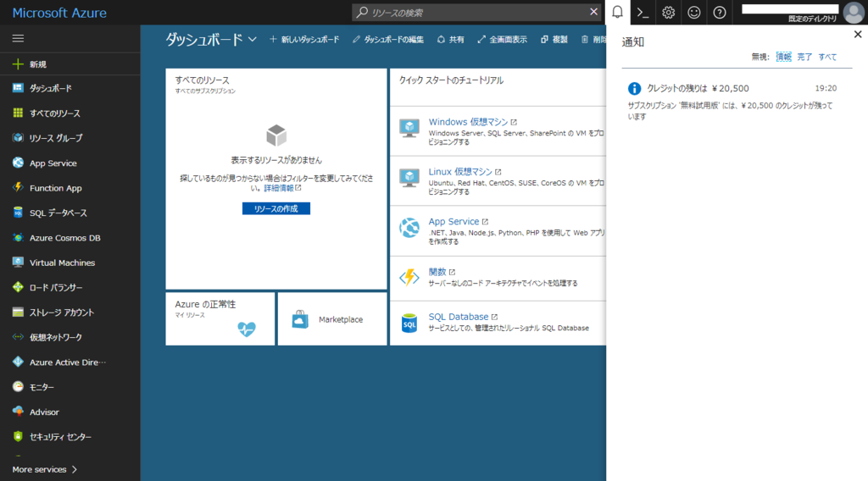The width and height of the screenshot is (868, 481).
Task: Open the ダッシュボード title dropdown chevron
Action: pos(253,40)
